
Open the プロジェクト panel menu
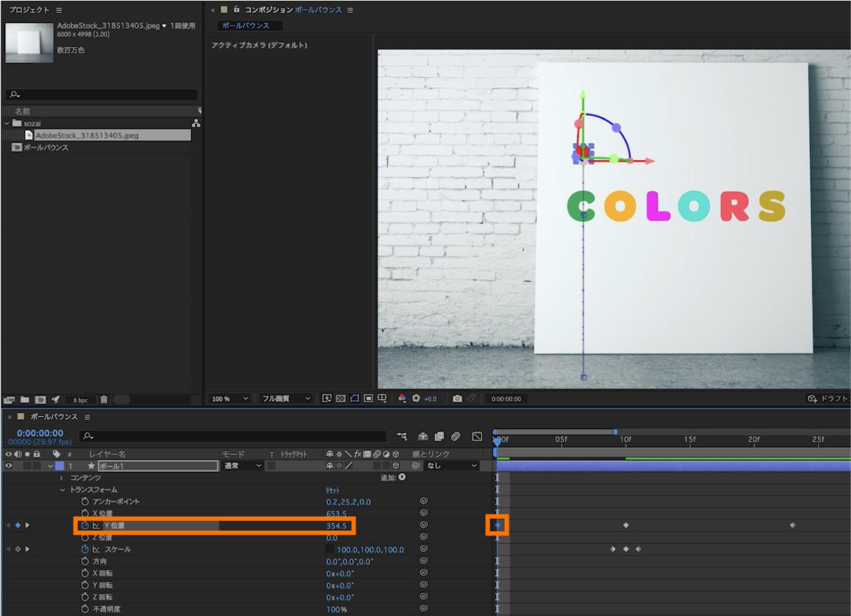pyautogui.click(x=59, y=10)
